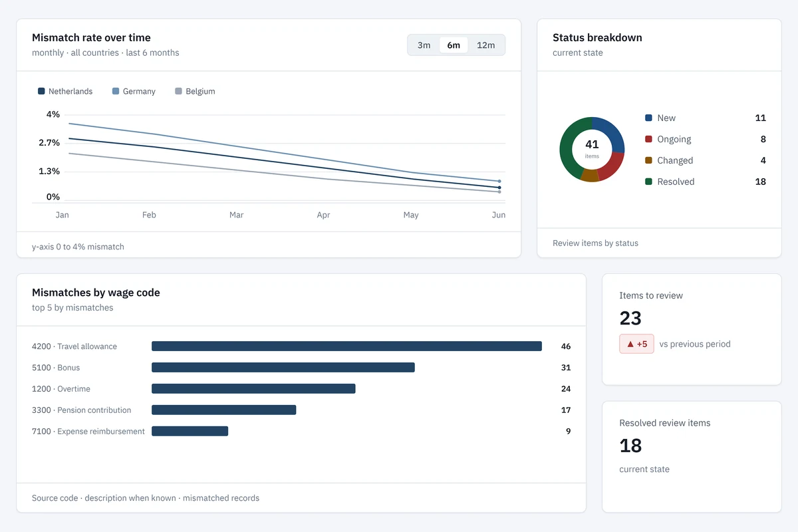Click the 'y-axis 0 to 4% mismatch' note
Screen dimensions: 798x532
click(78, 247)
